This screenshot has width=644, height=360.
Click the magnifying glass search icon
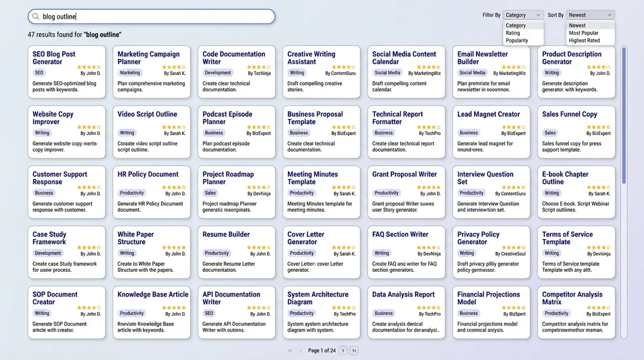(35, 17)
